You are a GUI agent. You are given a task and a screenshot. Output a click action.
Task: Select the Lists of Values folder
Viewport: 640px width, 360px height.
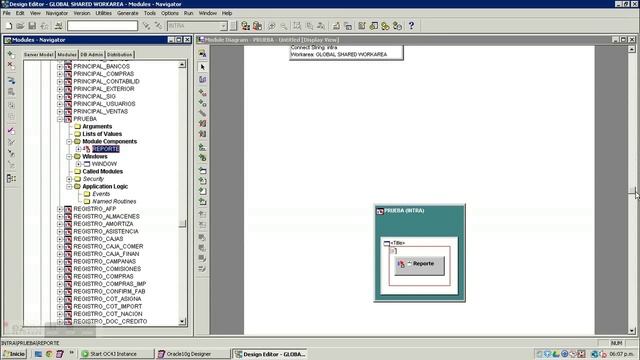[102, 134]
